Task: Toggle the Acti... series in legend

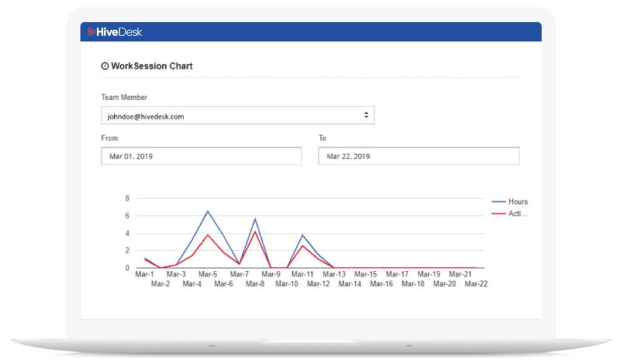Action: coord(518,214)
